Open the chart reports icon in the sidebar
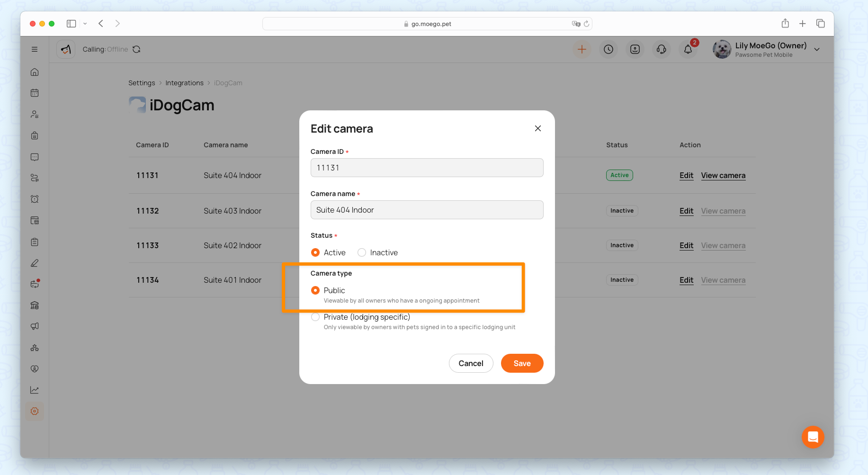Screen dimensions: 868x475 [x=35, y=390]
